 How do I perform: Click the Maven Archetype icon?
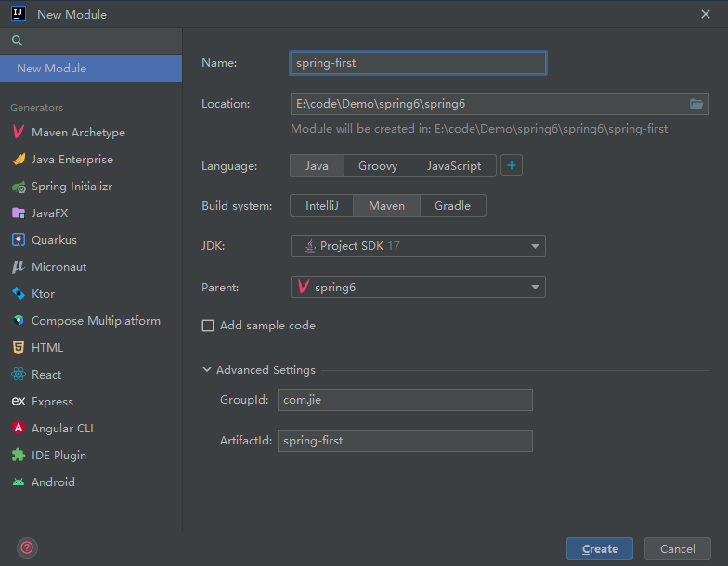[19, 132]
